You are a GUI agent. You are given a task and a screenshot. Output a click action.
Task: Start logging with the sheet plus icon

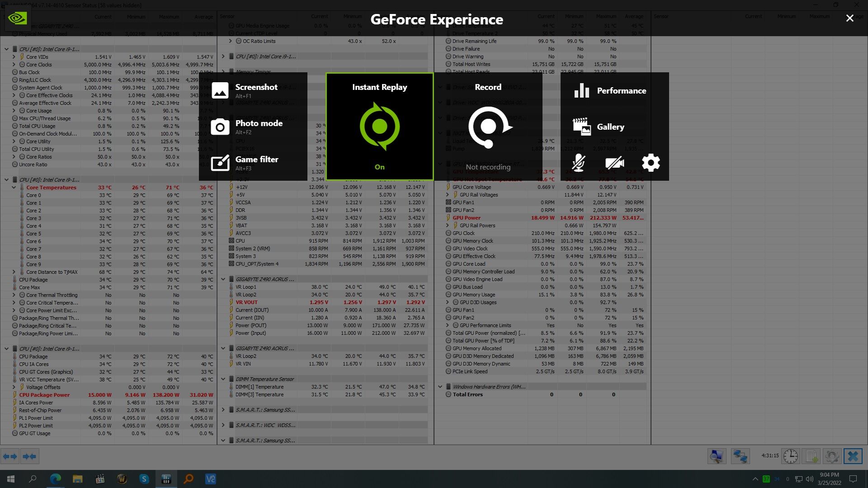point(811,456)
